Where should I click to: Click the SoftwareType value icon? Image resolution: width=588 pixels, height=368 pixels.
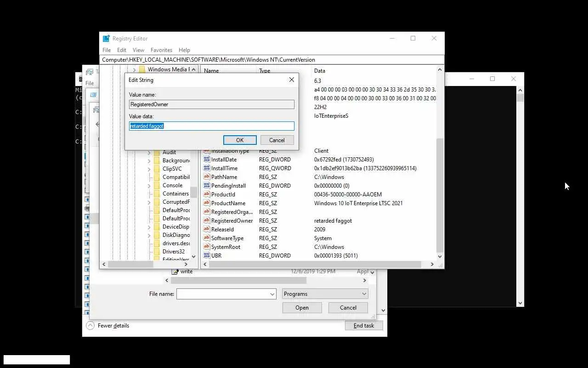click(207, 238)
